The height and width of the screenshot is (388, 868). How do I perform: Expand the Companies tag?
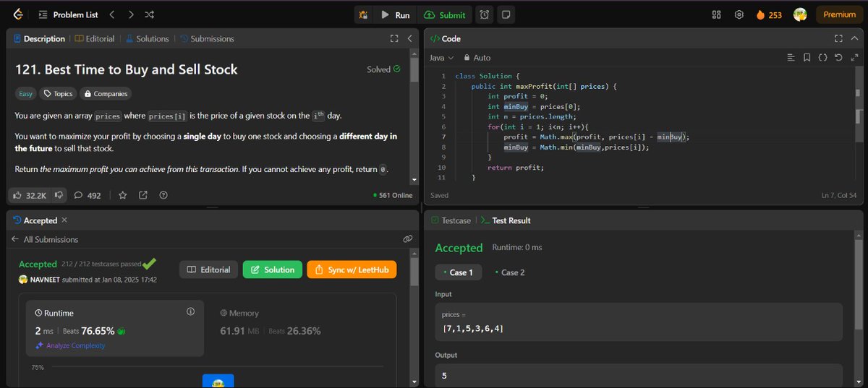coord(106,94)
